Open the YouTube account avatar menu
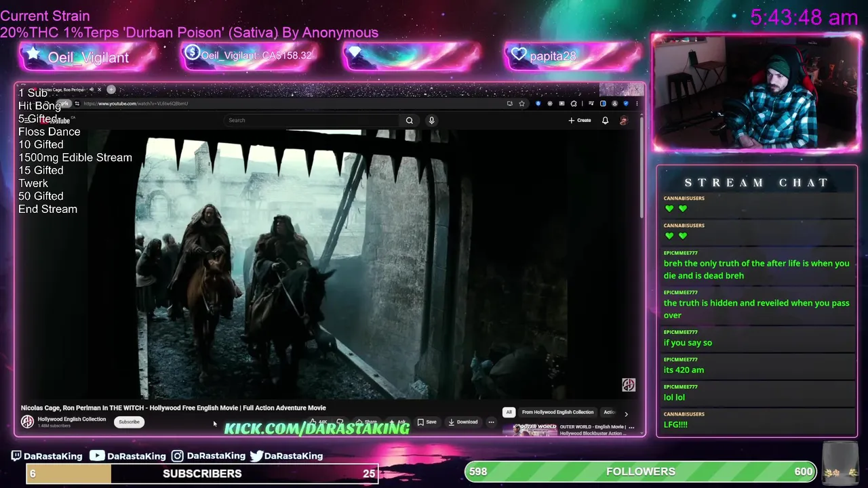The width and height of the screenshot is (868, 488). point(624,121)
